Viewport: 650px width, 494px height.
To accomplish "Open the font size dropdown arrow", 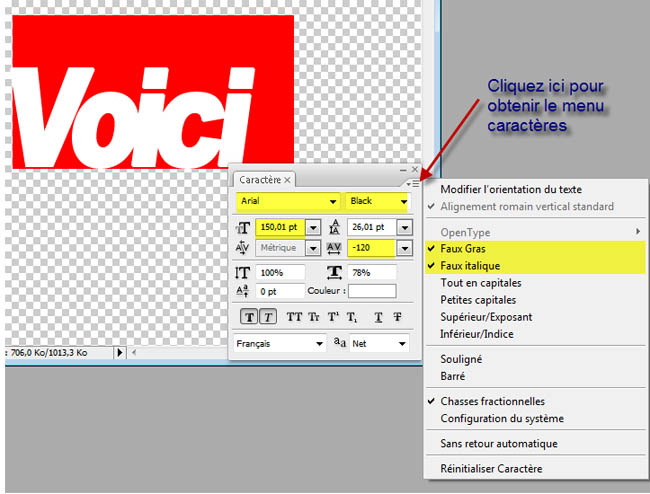I will [x=313, y=228].
